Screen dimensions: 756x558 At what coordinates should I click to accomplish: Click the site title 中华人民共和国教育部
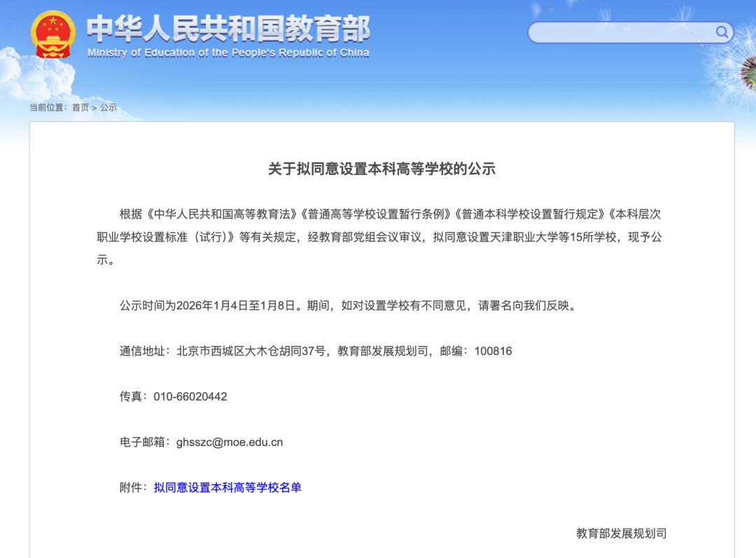point(228,28)
